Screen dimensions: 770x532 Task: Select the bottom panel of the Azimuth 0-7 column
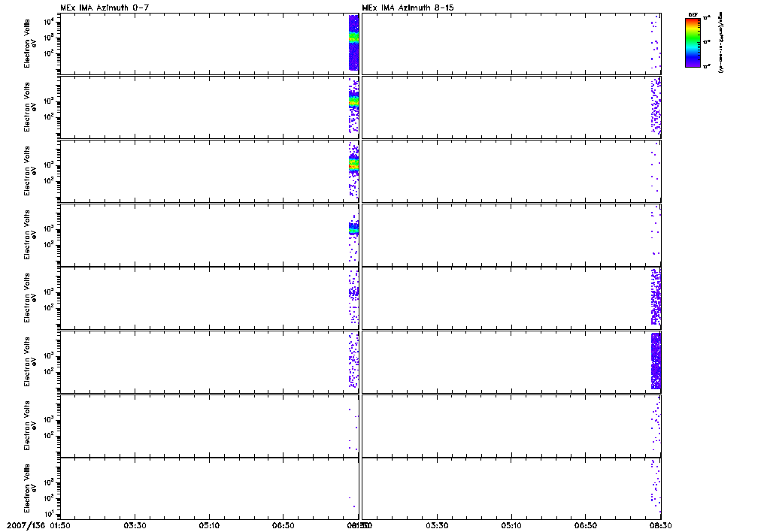tap(209, 489)
